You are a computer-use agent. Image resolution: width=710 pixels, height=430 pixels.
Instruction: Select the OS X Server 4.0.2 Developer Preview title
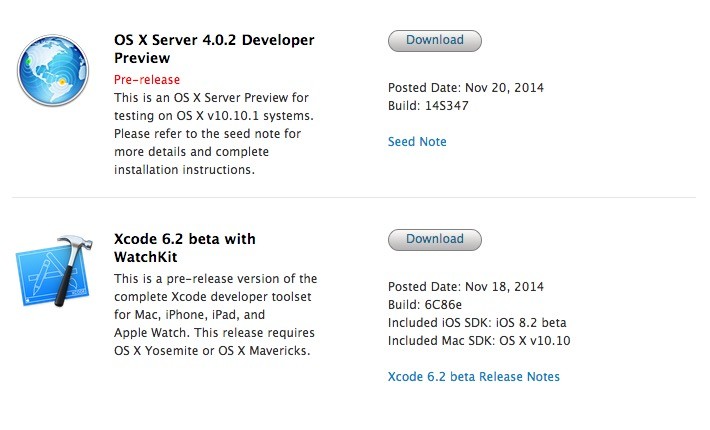point(214,49)
